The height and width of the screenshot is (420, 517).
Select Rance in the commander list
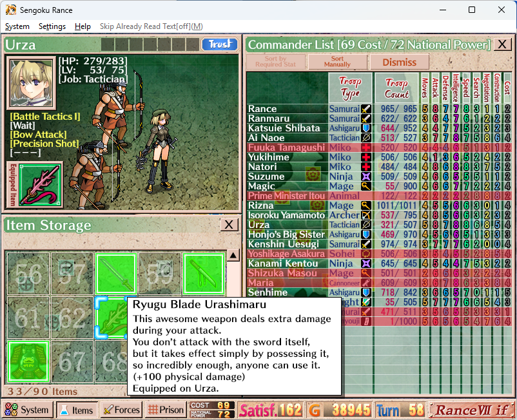[379, 109]
